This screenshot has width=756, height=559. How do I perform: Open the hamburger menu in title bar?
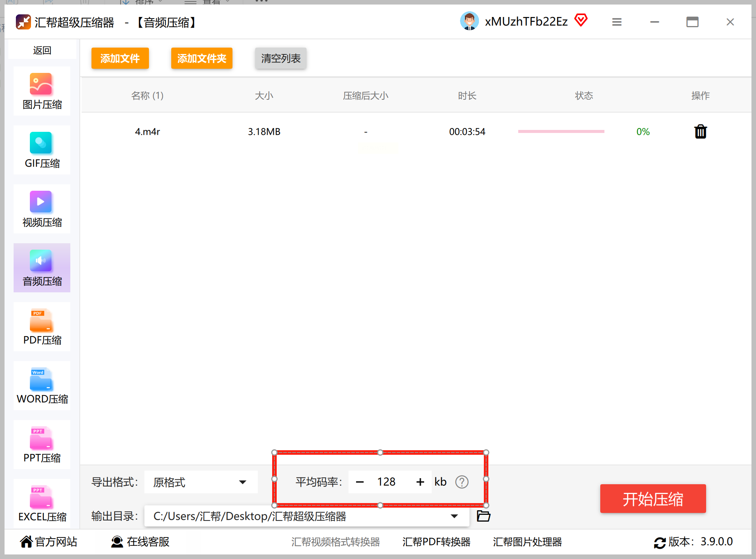[617, 22]
